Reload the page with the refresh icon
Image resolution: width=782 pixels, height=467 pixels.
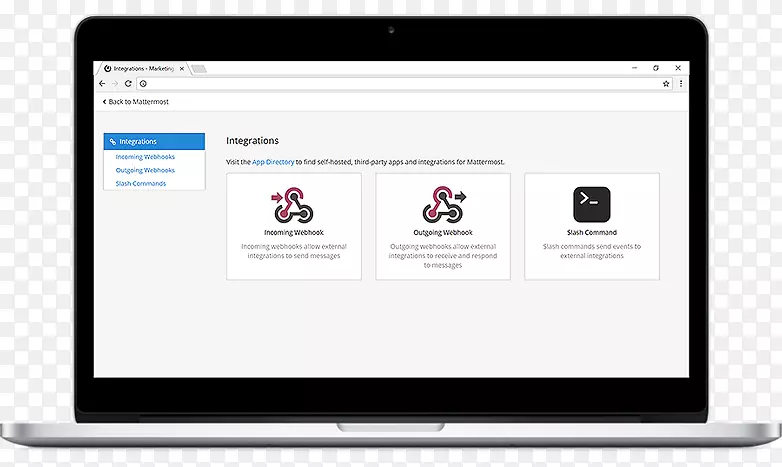129,84
